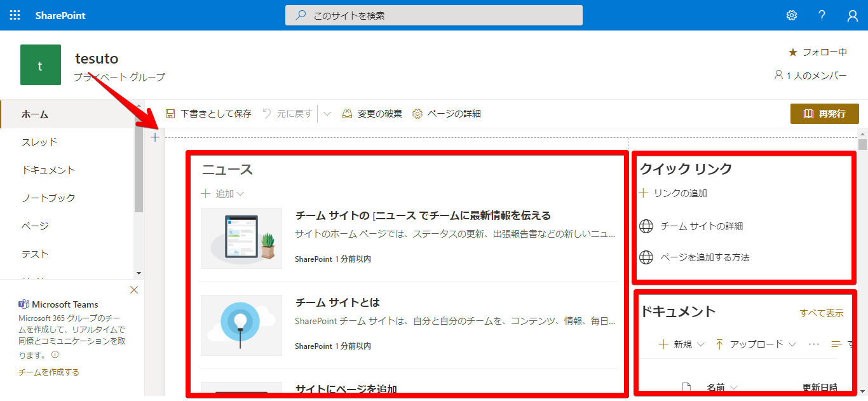
Task: Open the 新規 dropdown in ドキュメント
Action: pyautogui.click(x=682, y=344)
